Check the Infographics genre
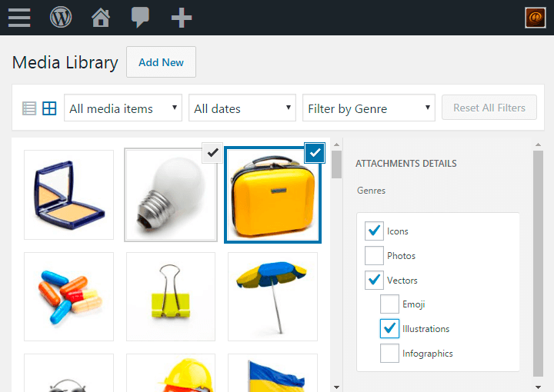Image resolution: width=554 pixels, height=392 pixels. pyautogui.click(x=389, y=354)
